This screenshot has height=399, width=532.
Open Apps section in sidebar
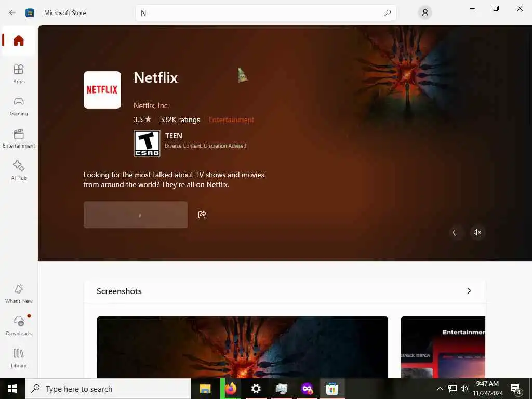click(x=19, y=74)
